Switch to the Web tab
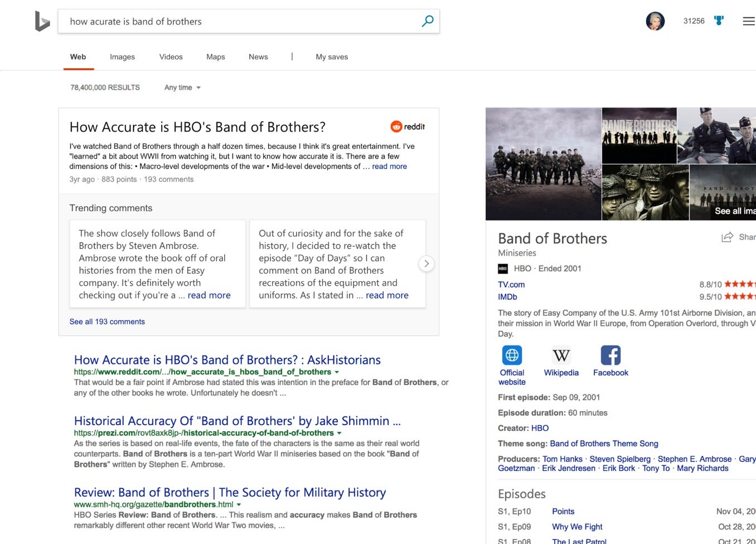The height and width of the screenshot is (544, 756). (x=78, y=57)
